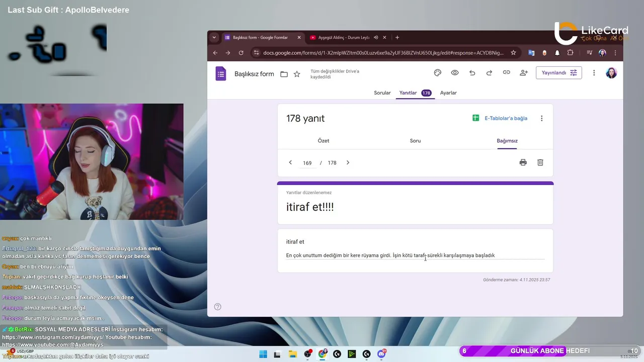Screen dimensions: 644x362
Task: Open the theme customization palette icon
Action: [x=438, y=73]
